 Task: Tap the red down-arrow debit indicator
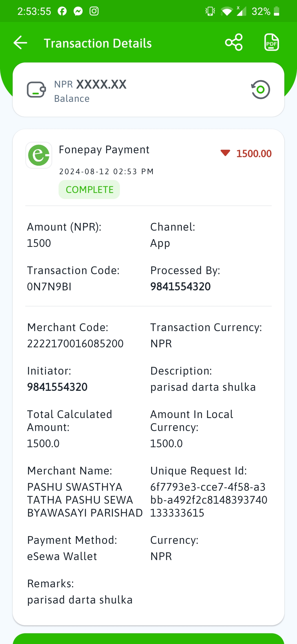[x=225, y=153]
